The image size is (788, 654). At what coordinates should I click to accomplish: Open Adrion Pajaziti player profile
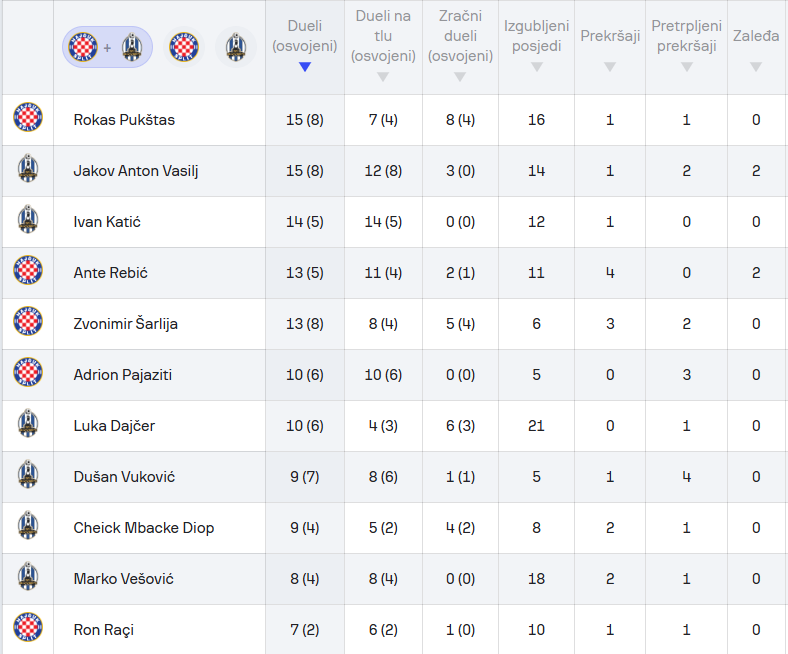(x=123, y=375)
